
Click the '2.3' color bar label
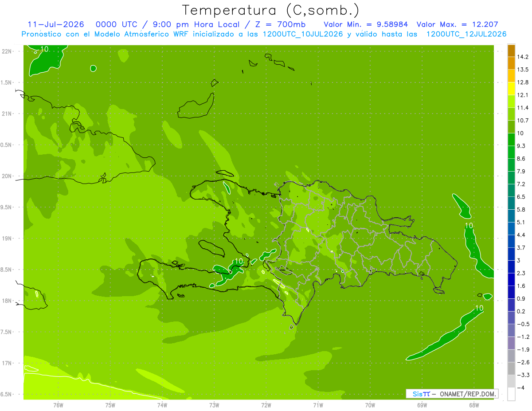[521, 273]
